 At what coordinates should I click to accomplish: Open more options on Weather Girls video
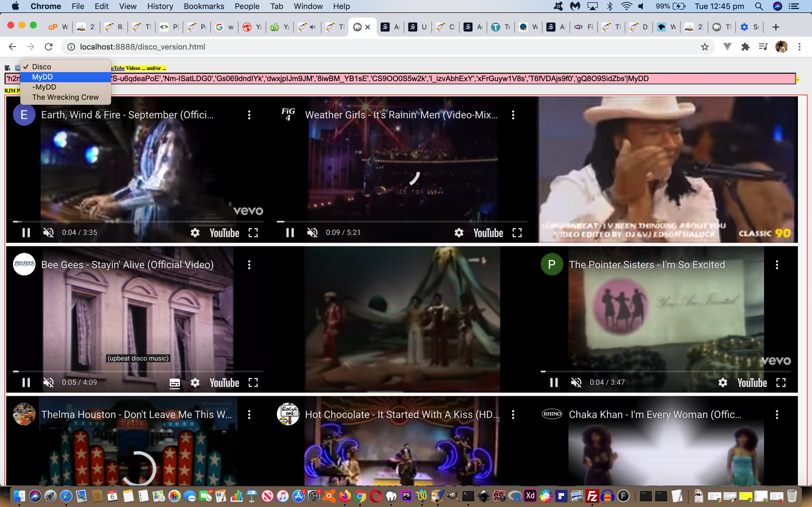tap(513, 115)
